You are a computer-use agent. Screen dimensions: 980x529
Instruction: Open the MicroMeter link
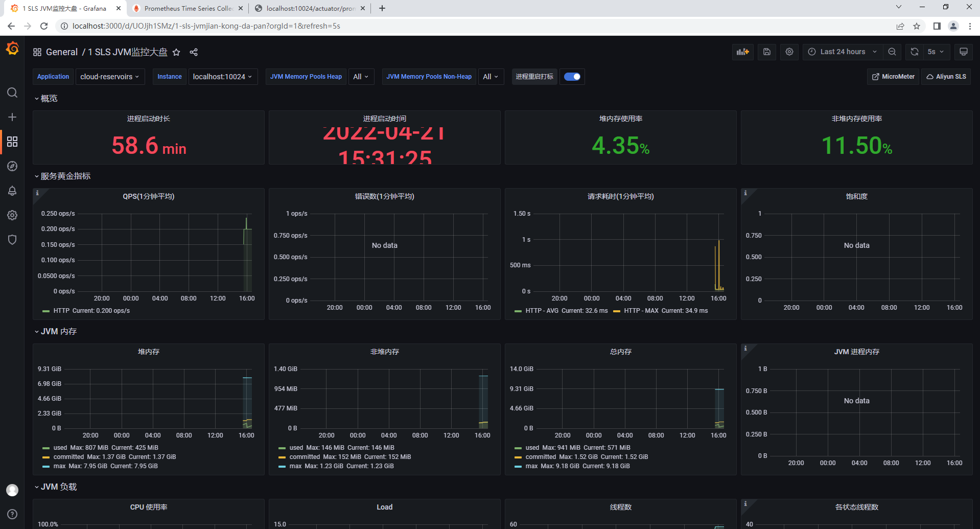pos(893,77)
